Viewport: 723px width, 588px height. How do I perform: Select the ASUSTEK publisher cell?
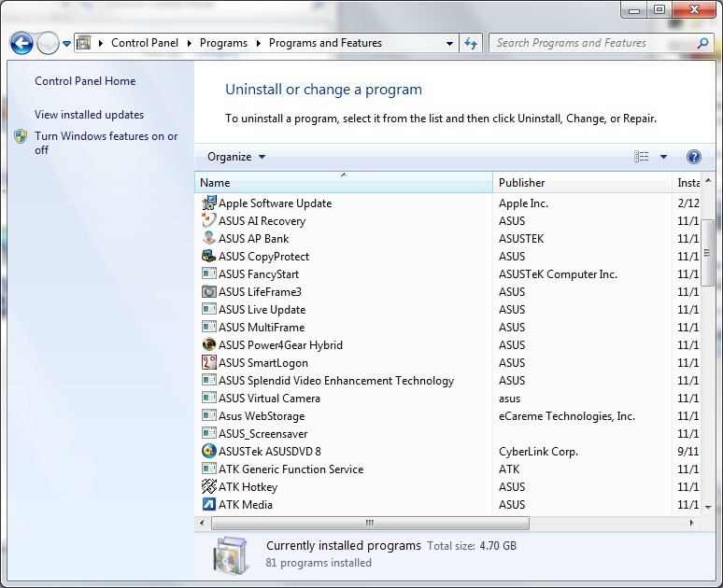(521, 239)
